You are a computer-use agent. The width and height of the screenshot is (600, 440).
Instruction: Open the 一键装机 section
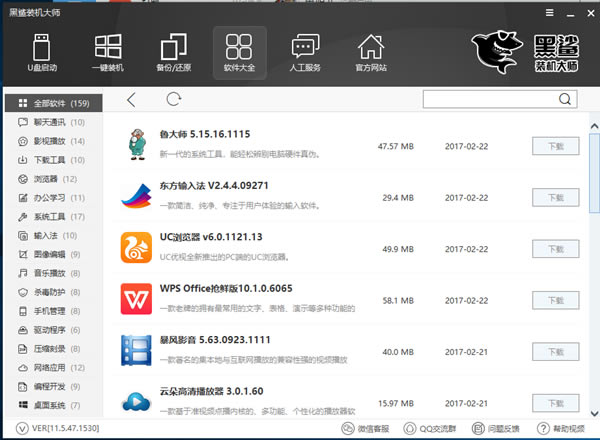click(x=108, y=53)
